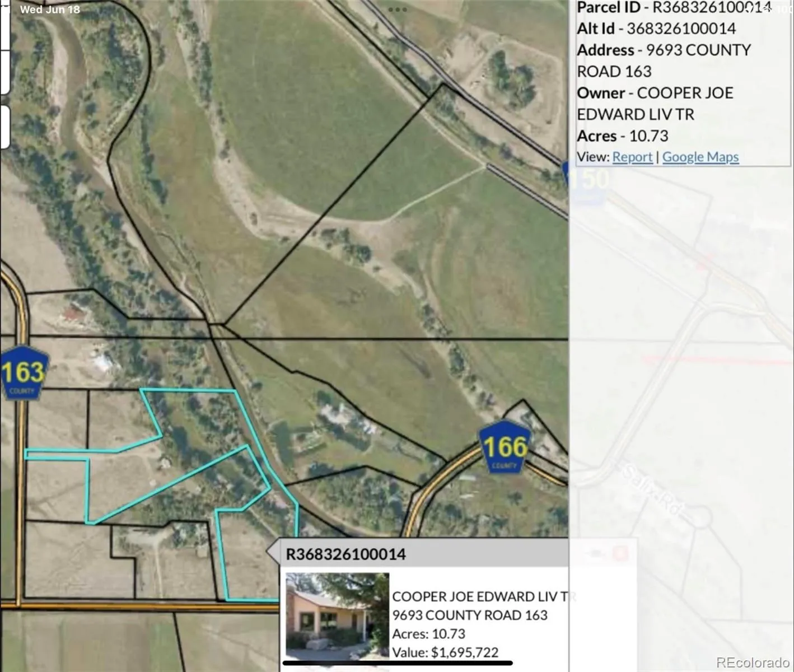Viewport: 794px width, 672px height.
Task: Tap the three-dot menu at top center
Action: pyautogui.click(x=397, y=10)
